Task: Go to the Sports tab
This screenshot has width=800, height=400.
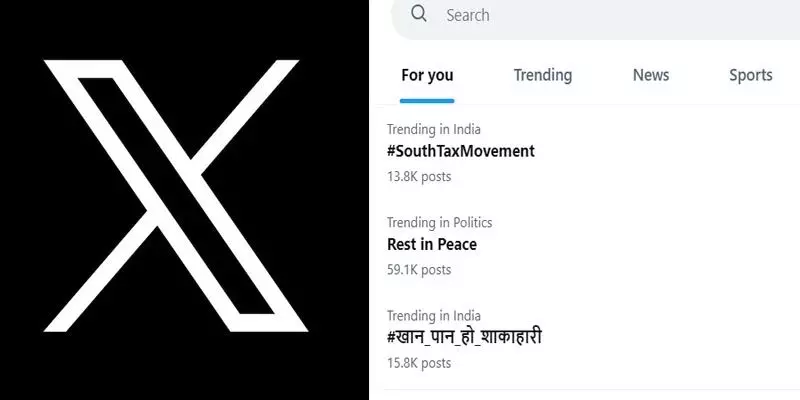Action: 750,75
